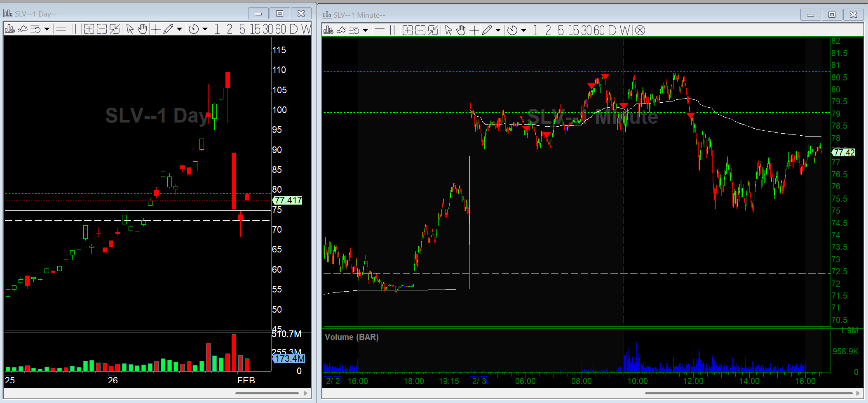The image size is (868, 403).
Task: Click the list-reset icon in SLV 1 Minute toolbar
Action: (354, 30)
